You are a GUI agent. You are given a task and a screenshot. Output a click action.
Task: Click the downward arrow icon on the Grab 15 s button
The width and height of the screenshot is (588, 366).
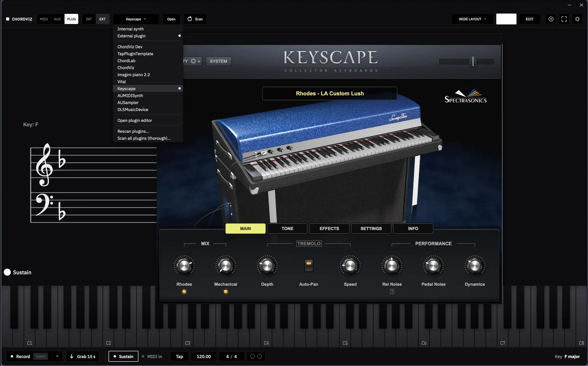(x=71, y=356)
